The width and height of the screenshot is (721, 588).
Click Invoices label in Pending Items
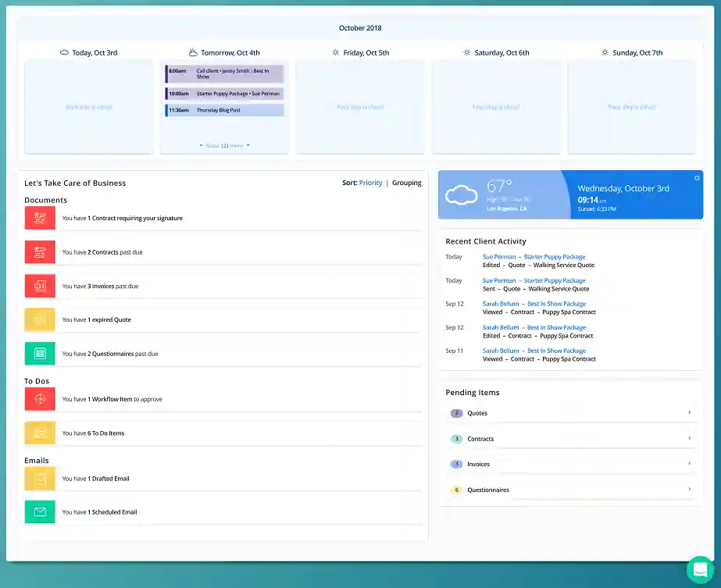coord(478,464)
